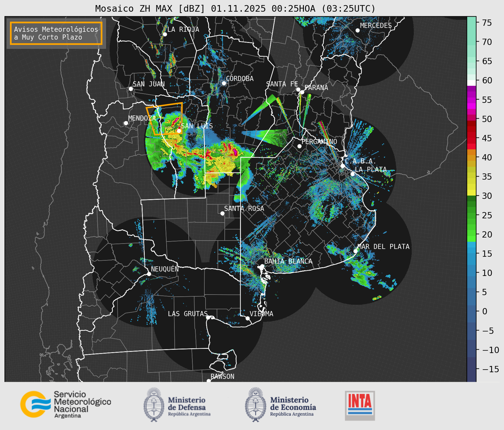Click the 60 dBZ white scale level
Viewport: 504px width, 430px height.
[471, 83]
